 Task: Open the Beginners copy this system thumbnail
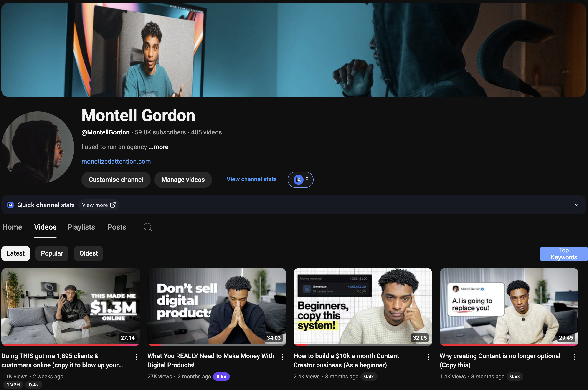tap(363, 306)
